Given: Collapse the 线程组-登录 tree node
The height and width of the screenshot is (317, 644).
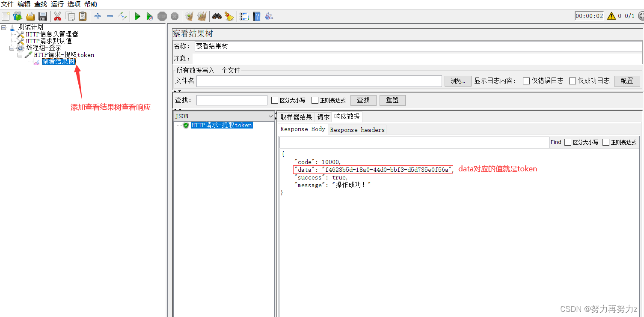Looking at the screenshot, I should [12, 48].
